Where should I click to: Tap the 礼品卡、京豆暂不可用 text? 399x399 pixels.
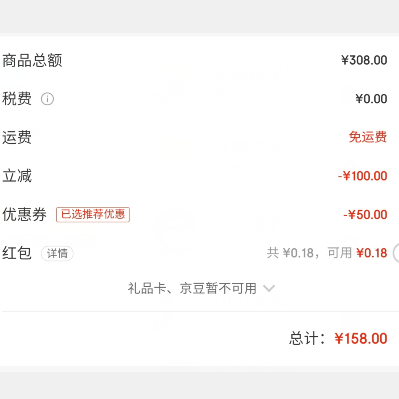coord(192,288)
